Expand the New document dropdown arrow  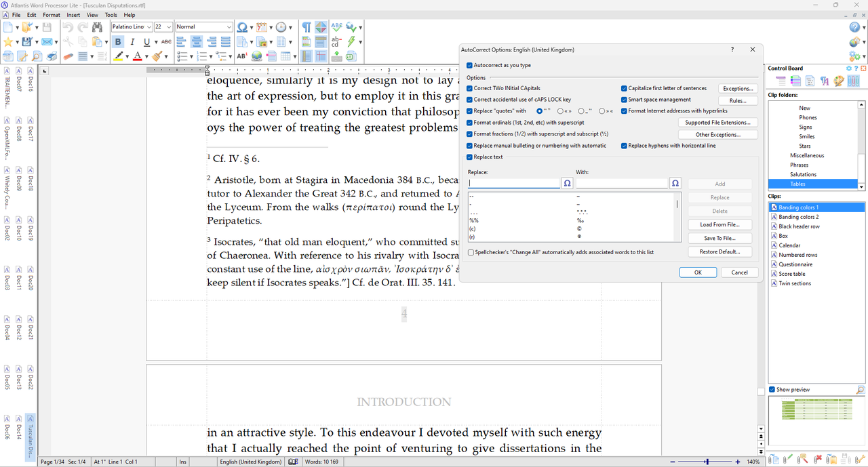pos(18,27)
